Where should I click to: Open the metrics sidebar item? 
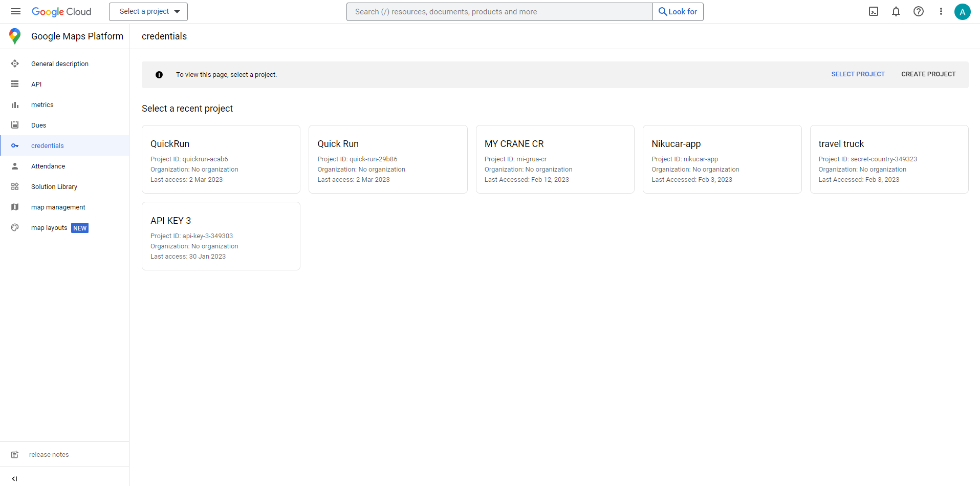tap(42, 104)
